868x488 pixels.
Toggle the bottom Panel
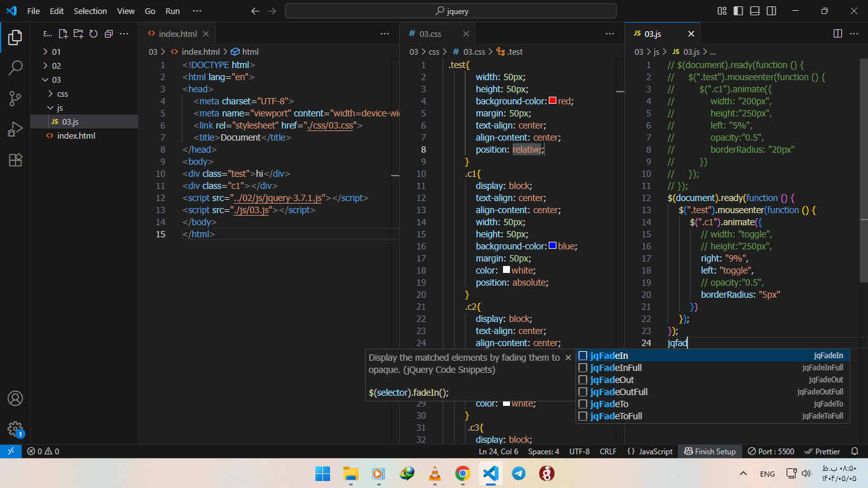click(755, 11)
